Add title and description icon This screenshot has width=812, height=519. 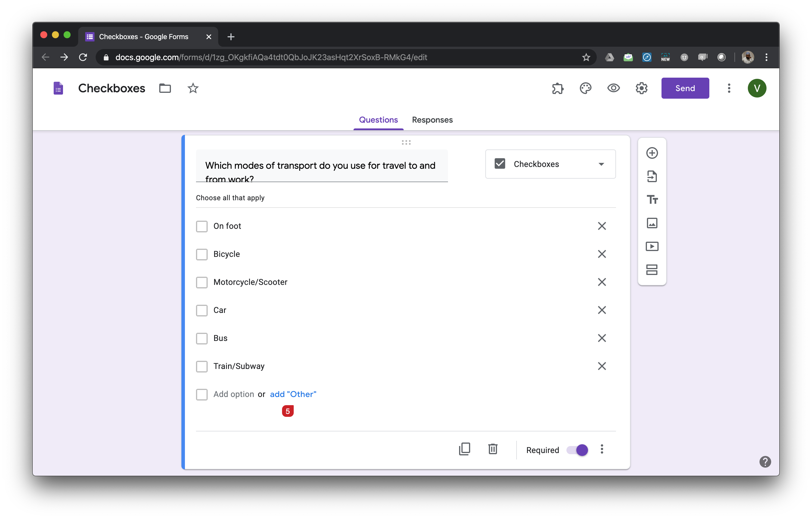tap(652, 199)
